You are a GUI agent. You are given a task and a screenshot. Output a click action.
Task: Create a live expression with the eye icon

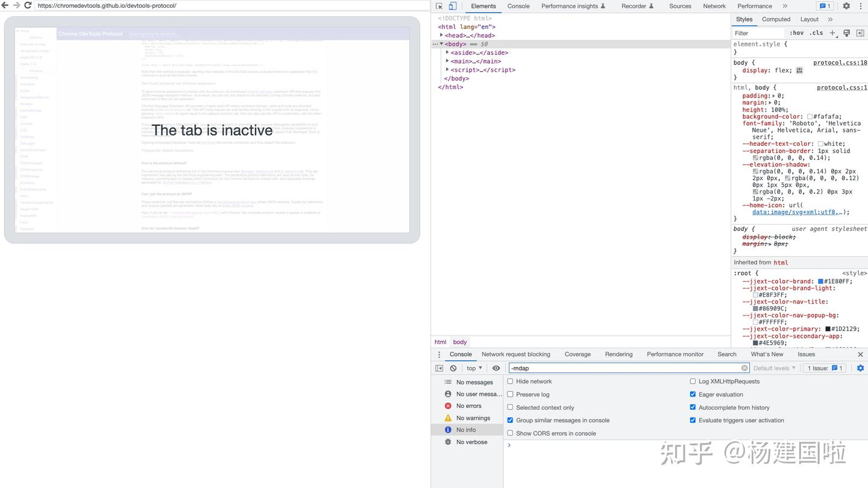pos(496,368)
